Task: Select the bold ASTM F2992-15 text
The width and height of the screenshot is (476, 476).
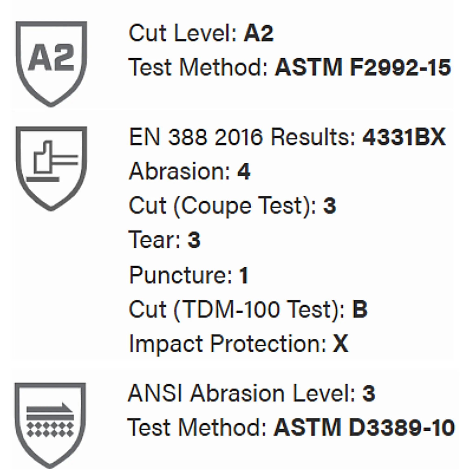Action: 363,67
